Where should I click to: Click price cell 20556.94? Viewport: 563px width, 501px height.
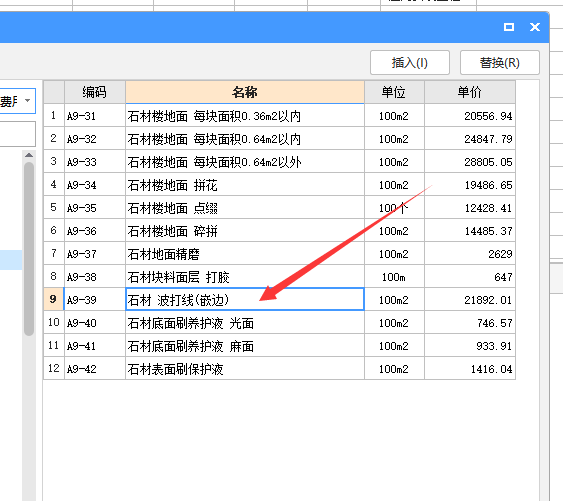(x=470, y=116)
